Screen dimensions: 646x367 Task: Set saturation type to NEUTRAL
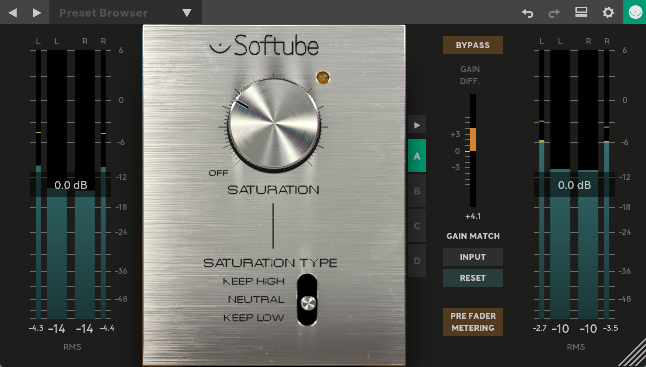coord(256,299)
